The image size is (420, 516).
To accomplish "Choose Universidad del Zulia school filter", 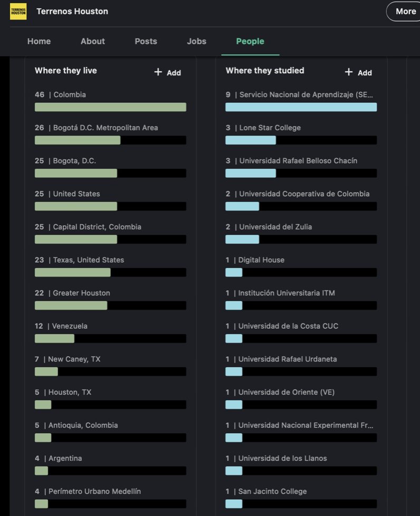I will pos(301,239).
